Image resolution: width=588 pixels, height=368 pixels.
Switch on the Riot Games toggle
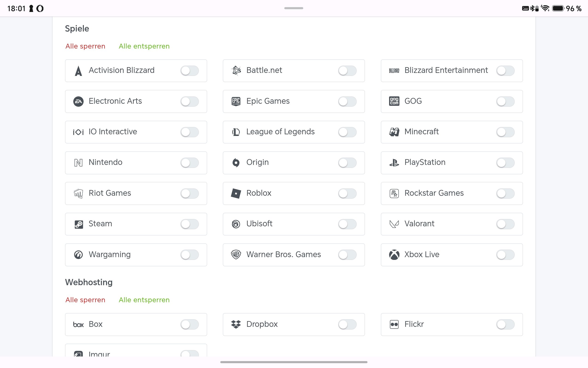(x=189, y=193)
